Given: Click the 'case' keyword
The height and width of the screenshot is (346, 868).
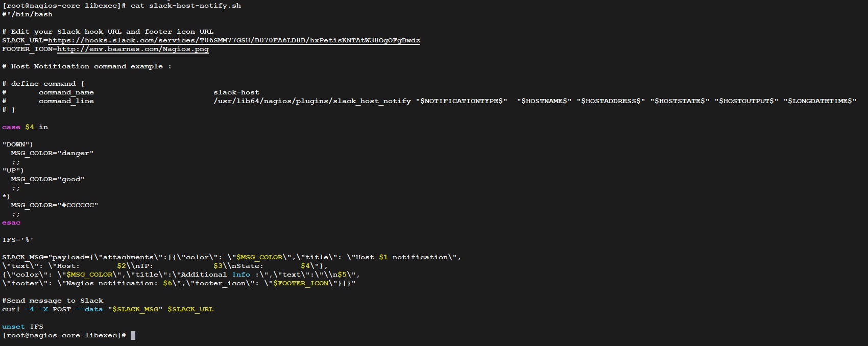Looking at the screenshot, I should [x=11, y=127].
